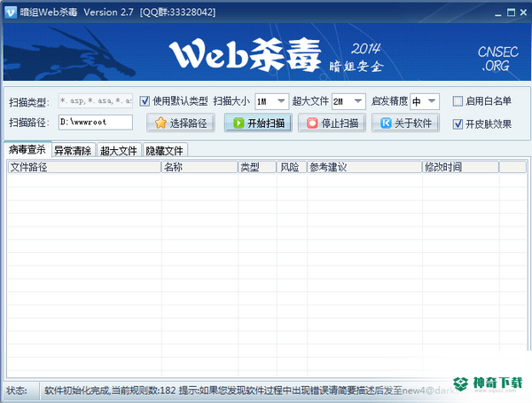Open 关于软件 about dialog
Viewport: 532px width, 403px height.
[x=406, y=122]
